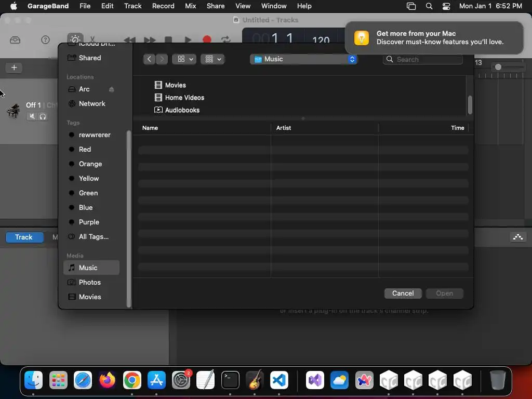Select the Red tag
Viewport: 532px width, 399px height.
[85, 149]
